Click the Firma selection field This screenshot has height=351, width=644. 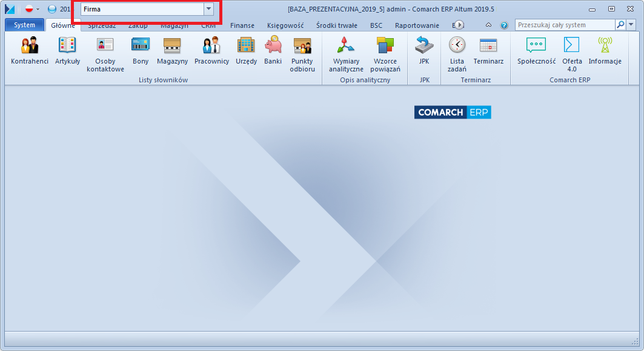click(x=142, y=9)
